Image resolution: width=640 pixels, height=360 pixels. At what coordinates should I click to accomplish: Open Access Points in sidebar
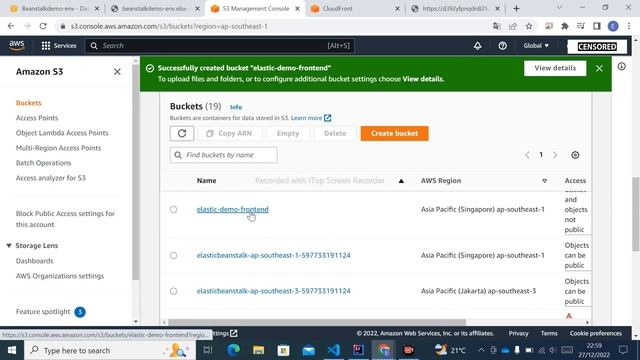37,118
